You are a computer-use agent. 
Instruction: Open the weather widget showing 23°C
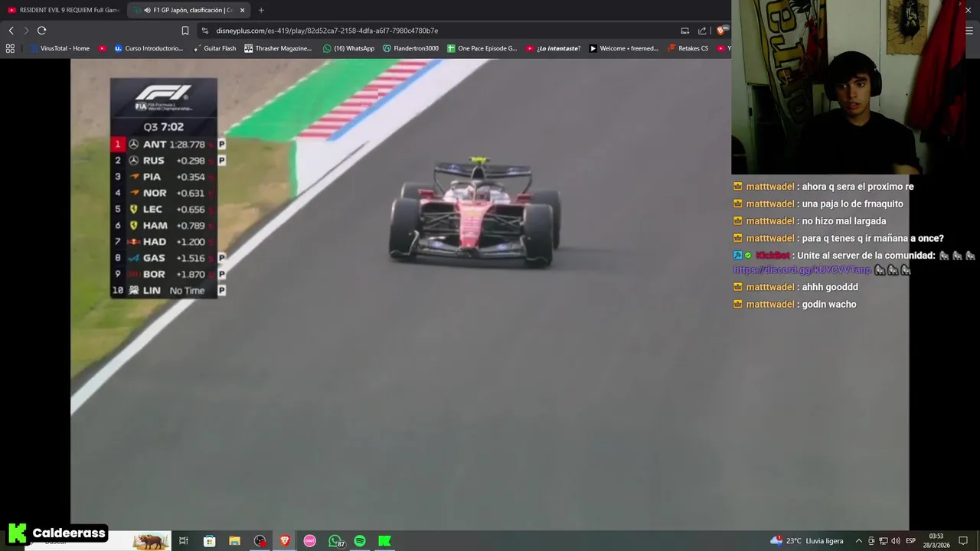(x=807, y=541)
